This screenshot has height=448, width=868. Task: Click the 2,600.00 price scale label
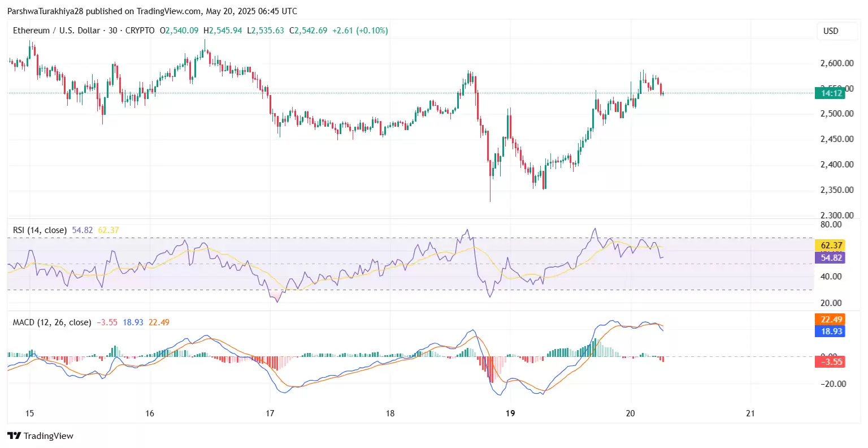pyautogui.click(x=836, y=63)
